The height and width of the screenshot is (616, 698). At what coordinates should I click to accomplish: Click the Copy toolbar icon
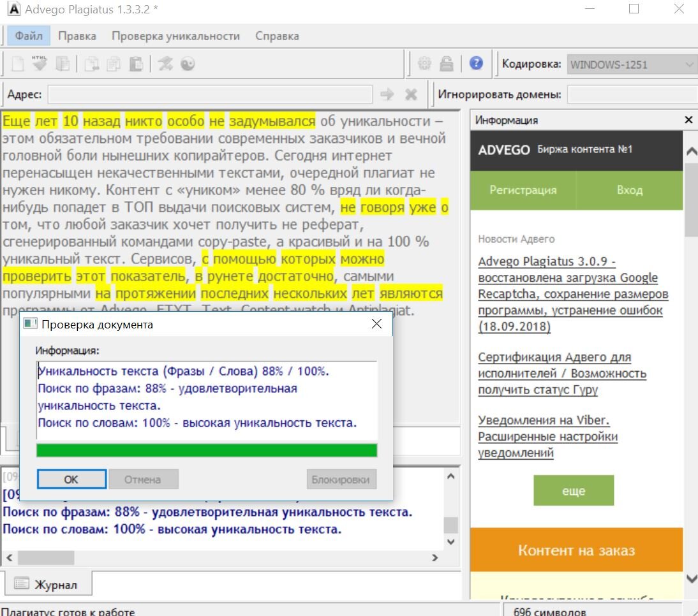click(114, 64)
